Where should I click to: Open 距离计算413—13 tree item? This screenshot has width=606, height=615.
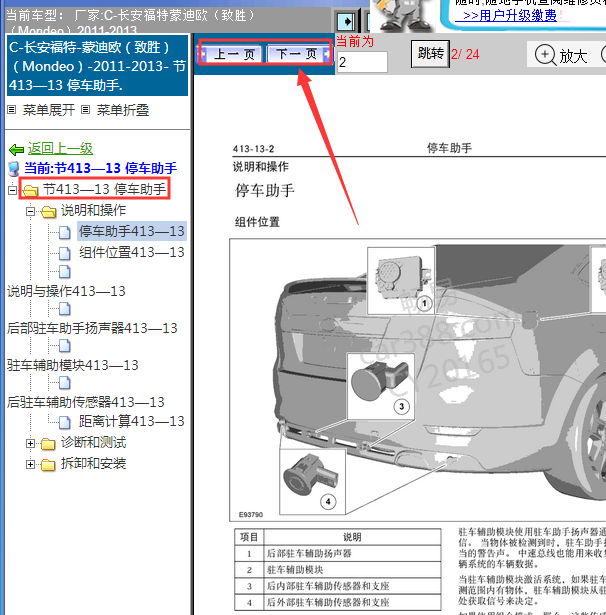click(x=131, y=421)
